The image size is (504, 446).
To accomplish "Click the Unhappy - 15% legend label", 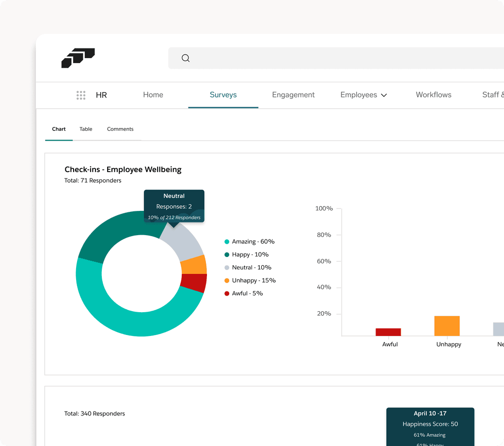I will point(254,280).
